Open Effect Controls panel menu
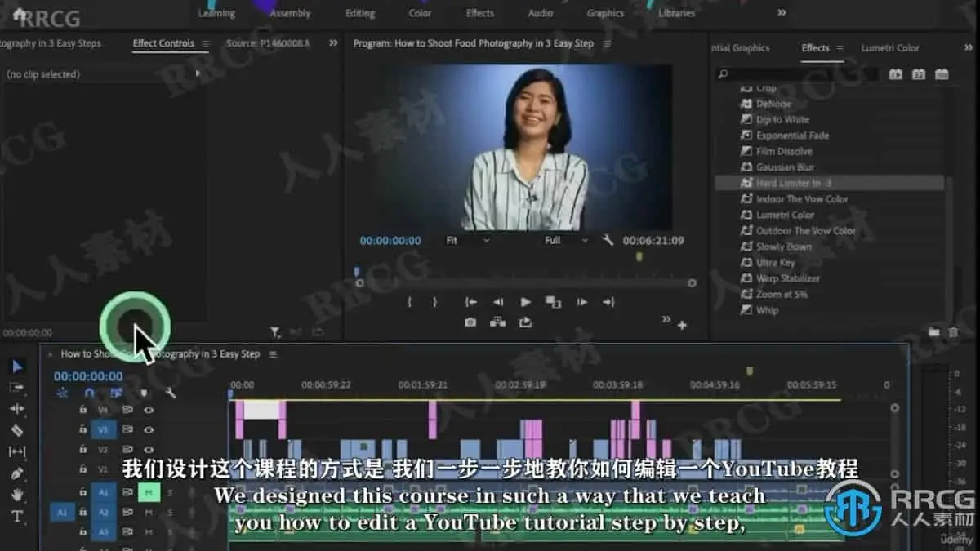This screenshot has width=980, height=551. click(206, 43)
